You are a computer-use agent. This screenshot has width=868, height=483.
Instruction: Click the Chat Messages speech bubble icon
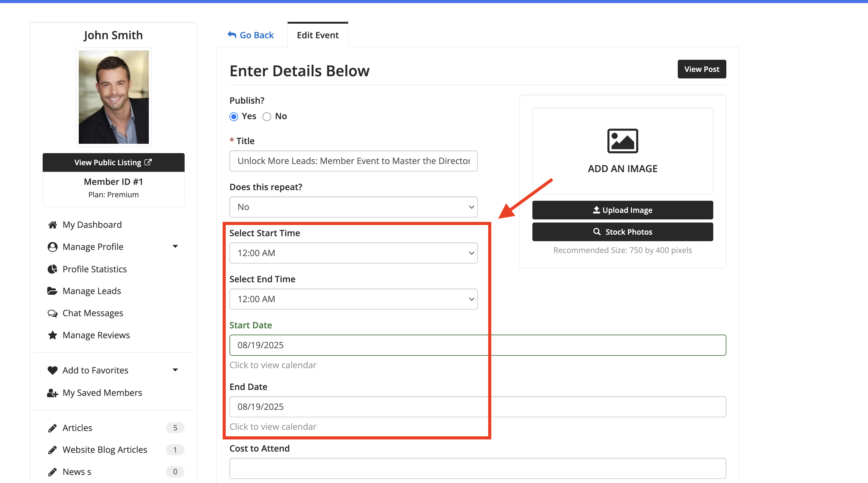[x=53, y=313]
